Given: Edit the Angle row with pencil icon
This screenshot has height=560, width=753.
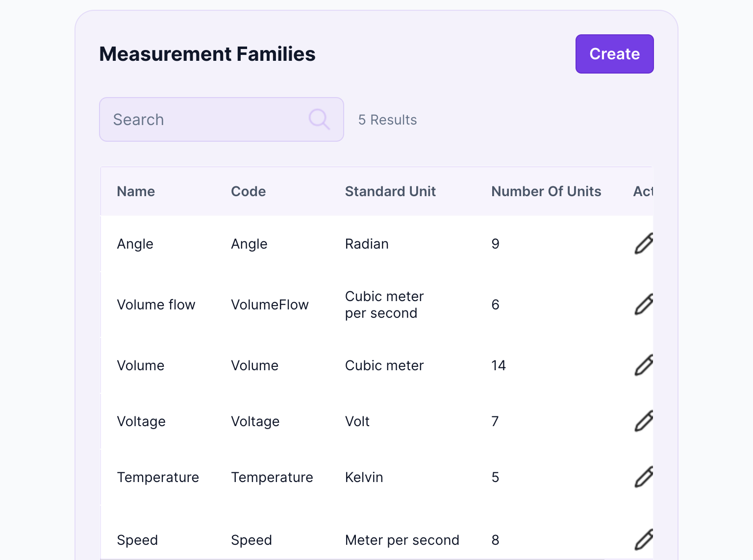Looking at the screenshot, I should pos(644,244).
